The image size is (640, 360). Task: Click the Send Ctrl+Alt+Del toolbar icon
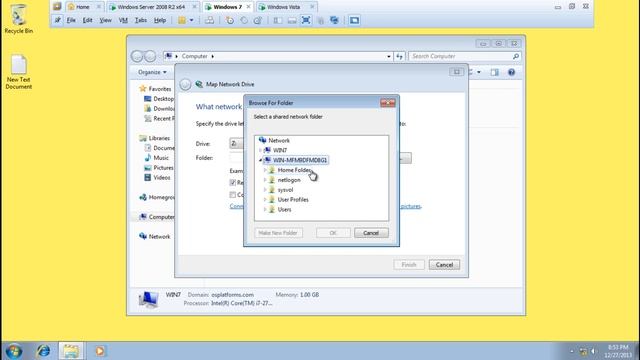coord(209,20)
